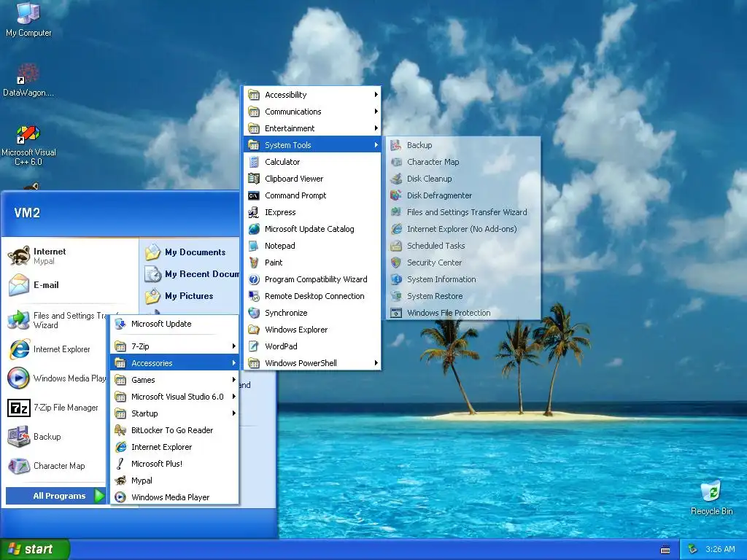Viewport: 747px width, 560px height.
Task: Open pinned E-mail entry in Start menu
Action: click(71, 285)
